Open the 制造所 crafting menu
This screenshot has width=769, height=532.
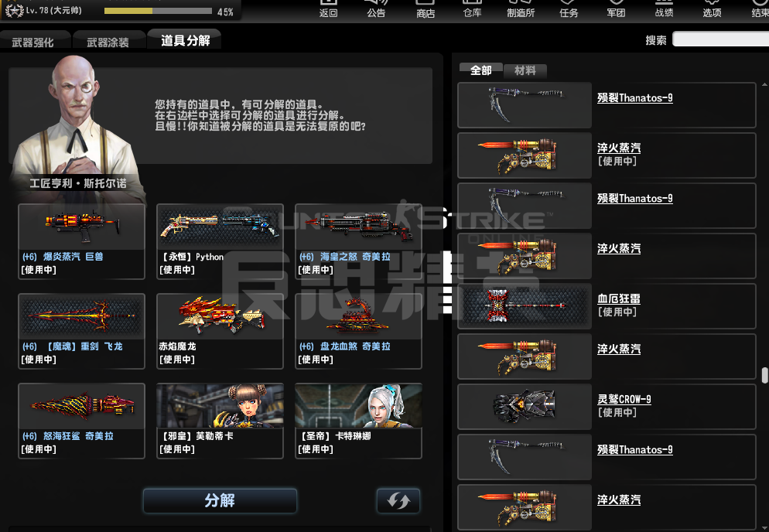point(521,9)
